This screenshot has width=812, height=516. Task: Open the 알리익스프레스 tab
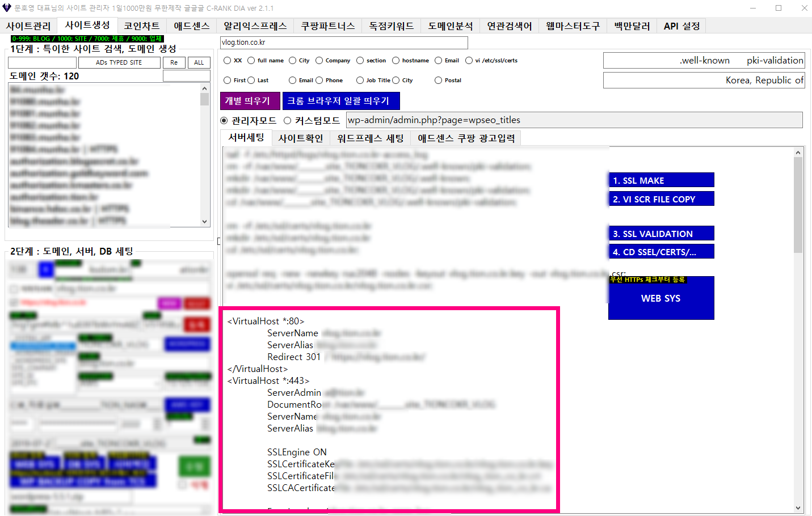[x=255, y=26]
